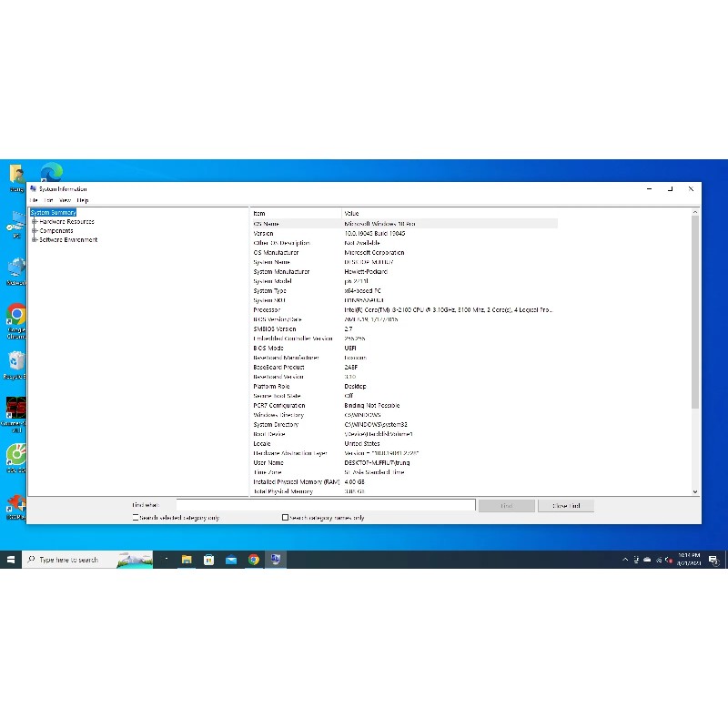
Task: Show hidden system tray icons
Action: pos(625,560)
